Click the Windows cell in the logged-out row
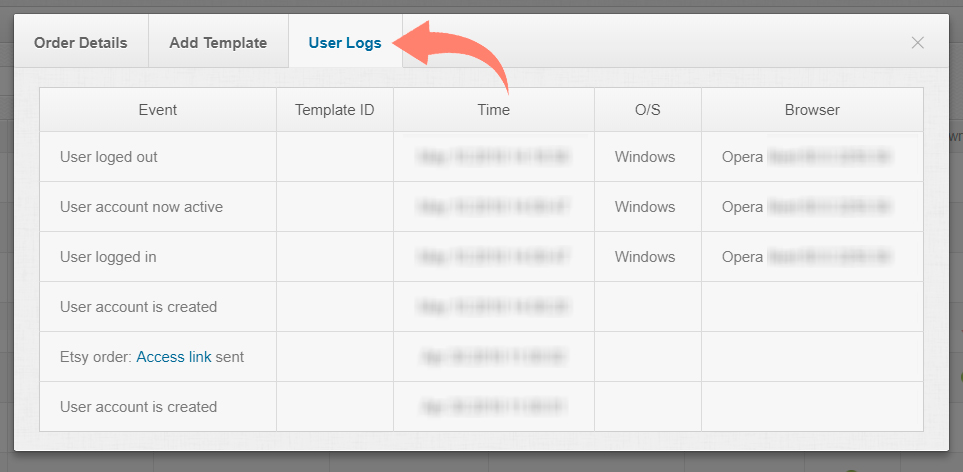The image size is (963, 472). (645, 157)
